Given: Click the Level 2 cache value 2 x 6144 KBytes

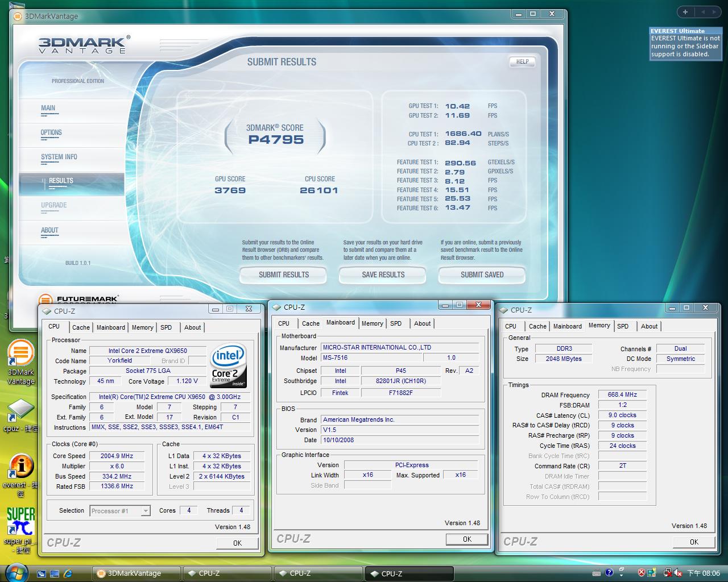Looking at the screenshot, I should (x=222, y=476).
